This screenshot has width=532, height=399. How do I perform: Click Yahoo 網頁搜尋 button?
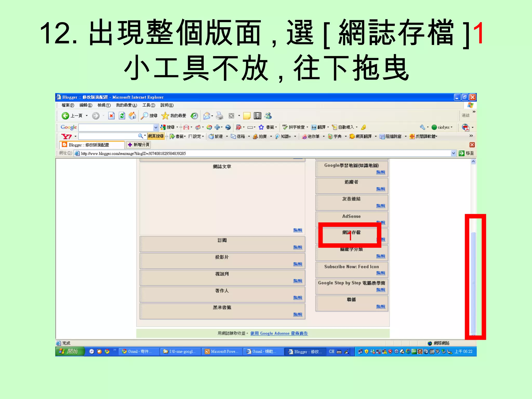(x=156, y=136)
